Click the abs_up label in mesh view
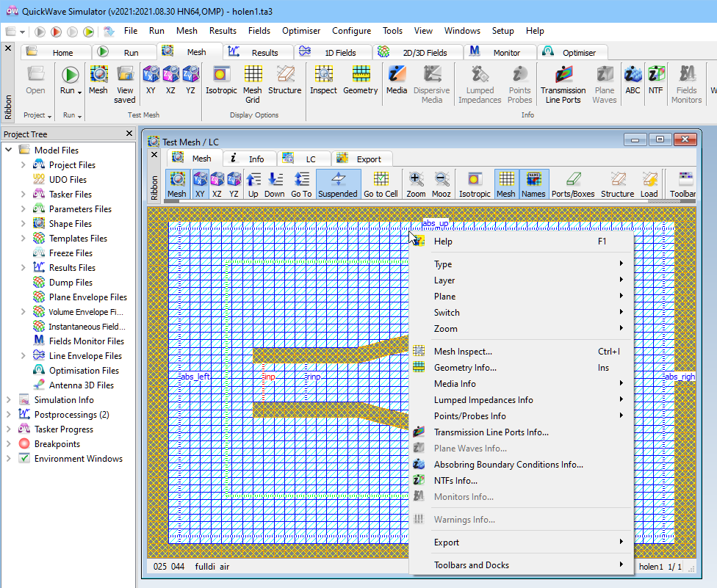The width and height of the screenshot is (717, 588). pos(436,223)
